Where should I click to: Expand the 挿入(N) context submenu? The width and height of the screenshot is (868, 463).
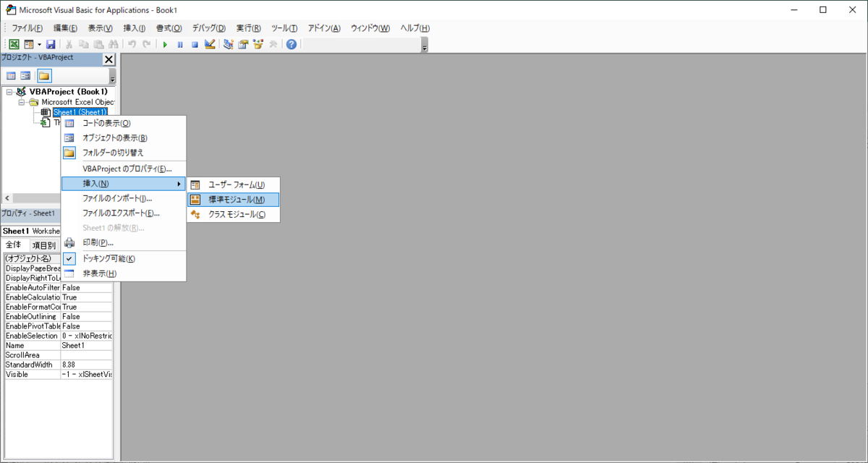123,184
